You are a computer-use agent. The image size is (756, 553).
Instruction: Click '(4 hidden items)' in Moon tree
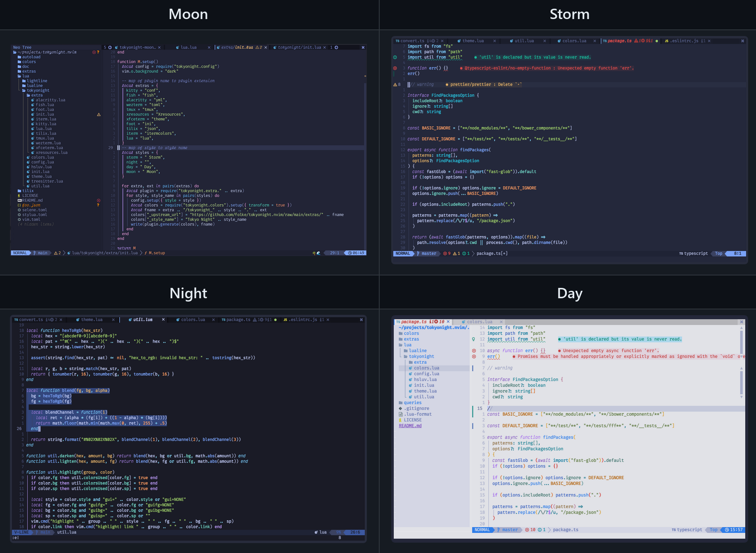point(36,224)
